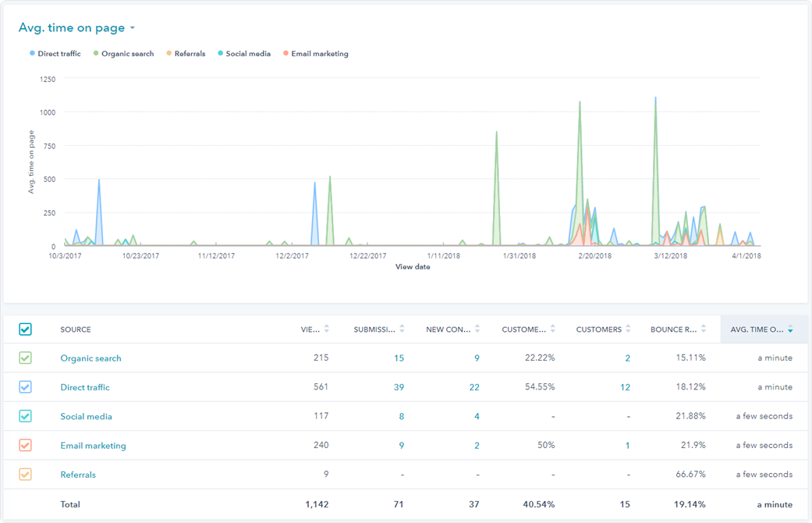Image resolution: width=812 pixels, height=523 pixels.
Task: Sort by Customer conversion column icon
Action: pos(552,329)
